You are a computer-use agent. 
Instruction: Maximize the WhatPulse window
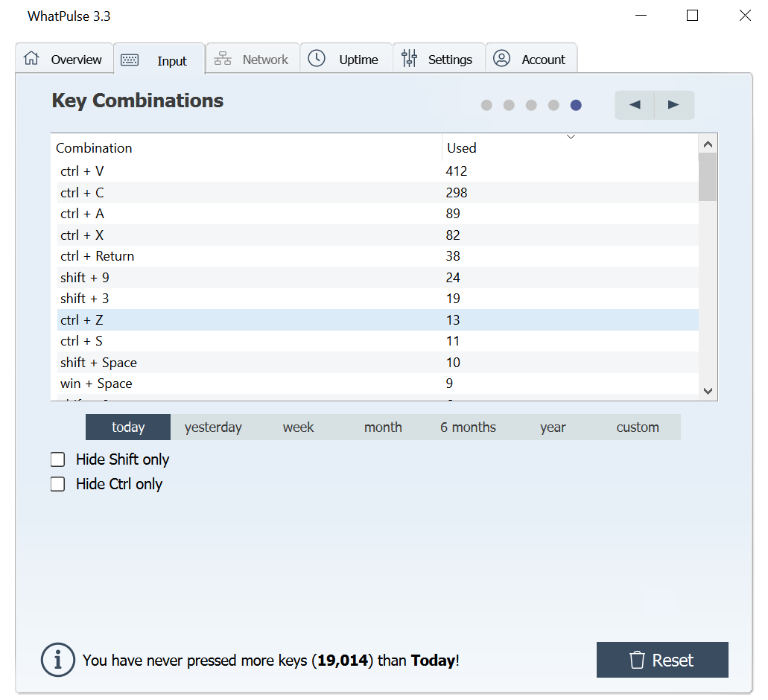pos(692,16)
